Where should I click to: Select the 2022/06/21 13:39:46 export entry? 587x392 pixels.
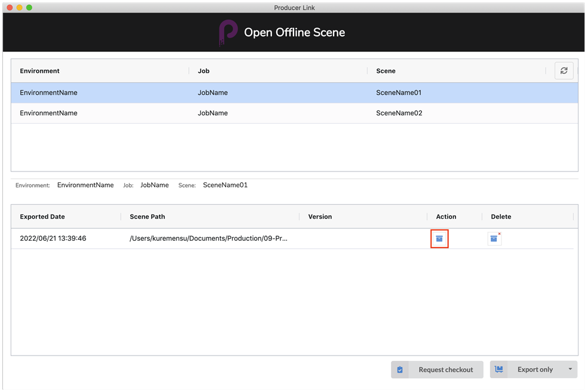pyautogui.click(x=53, y=238)
